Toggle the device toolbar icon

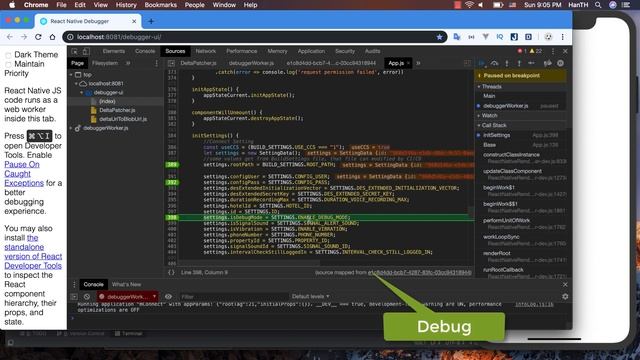point(86,51)
